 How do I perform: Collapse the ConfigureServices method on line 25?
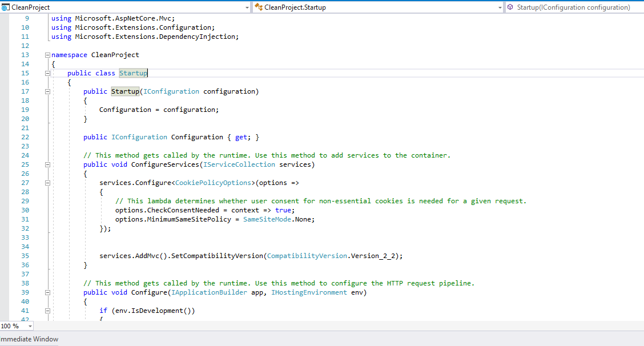47,165
